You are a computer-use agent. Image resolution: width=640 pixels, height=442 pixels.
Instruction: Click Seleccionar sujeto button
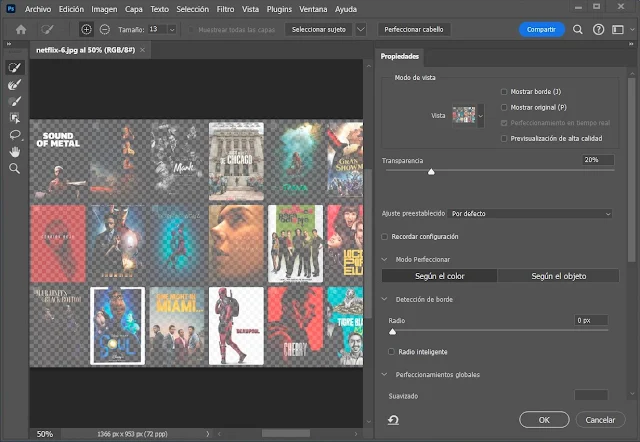319,29
